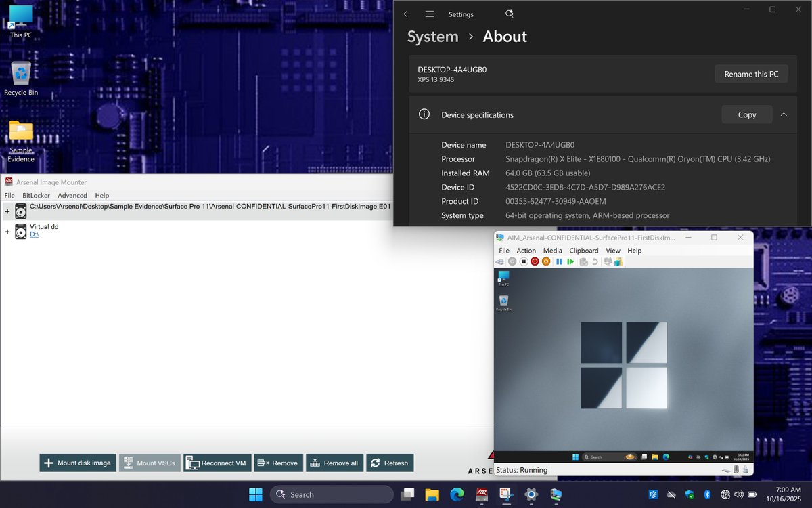Open This PC desktop icon
The image size is (812, 508).
coord(21,21)
